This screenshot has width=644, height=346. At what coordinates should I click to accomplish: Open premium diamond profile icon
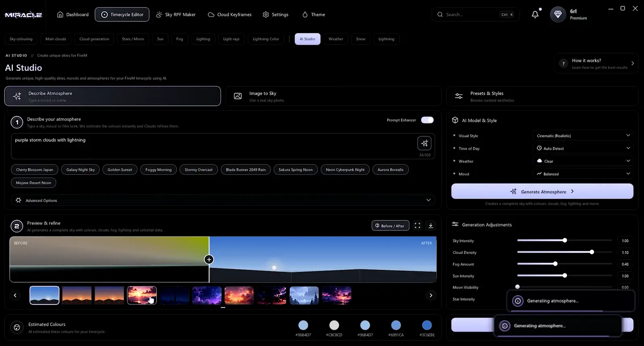point(558,14)
